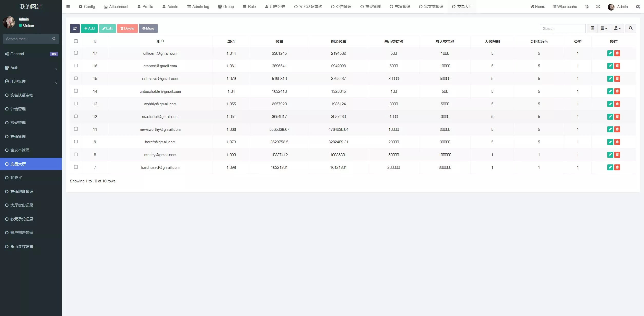Click the refresh table icon button
Viewport: 644px width, 316px height.
(x=75, y=28)
